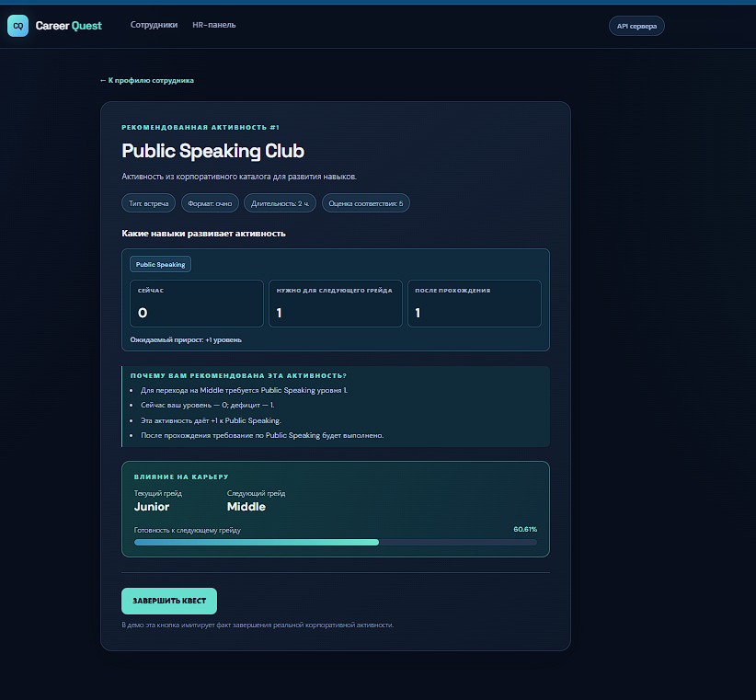The height and width of the screenshot is (700, 756).
Task: Select the Формат: очно chip
Action: [210, 203]
